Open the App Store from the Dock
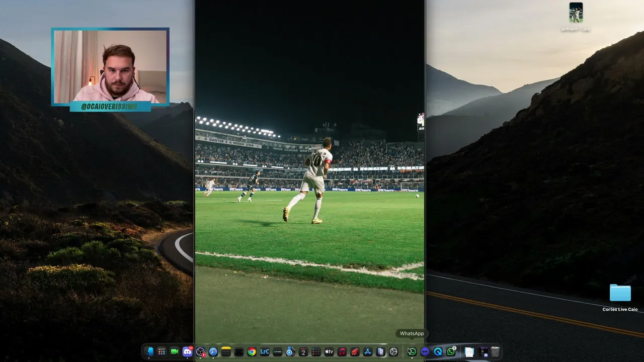Image resolution: width=644 pixels, height=362 pixels. 368,352
